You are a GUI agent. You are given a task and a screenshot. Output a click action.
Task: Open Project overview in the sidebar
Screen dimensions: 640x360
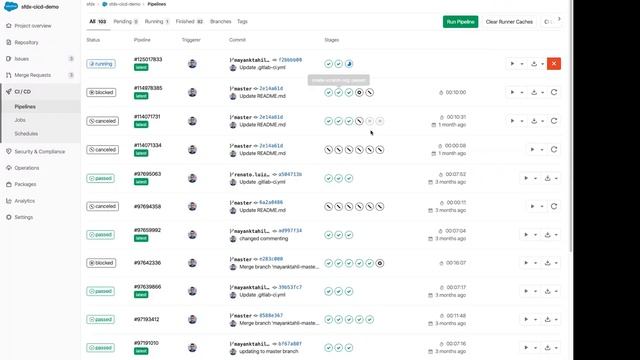point(33,26)
